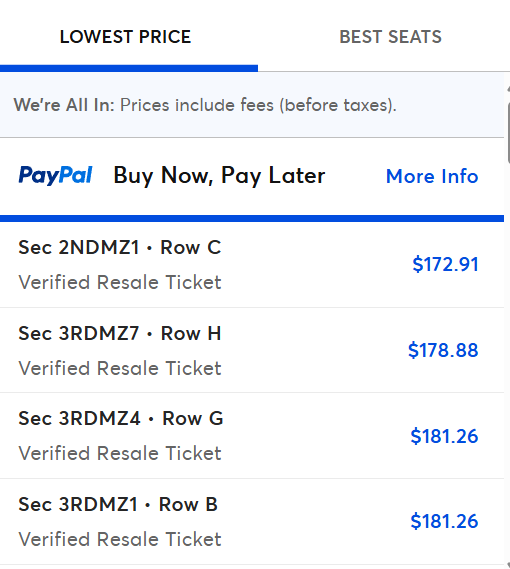
Task: Select Sec 3RDMZ4 Row G ticket
Action: click(252, 436)
